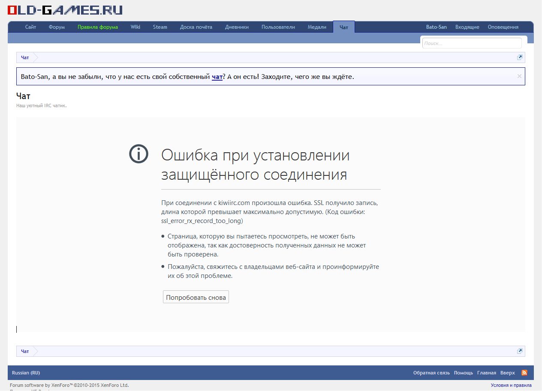
Task: Focus the Поиск search field
Action: pyautogui.click(x=472, y=43)
